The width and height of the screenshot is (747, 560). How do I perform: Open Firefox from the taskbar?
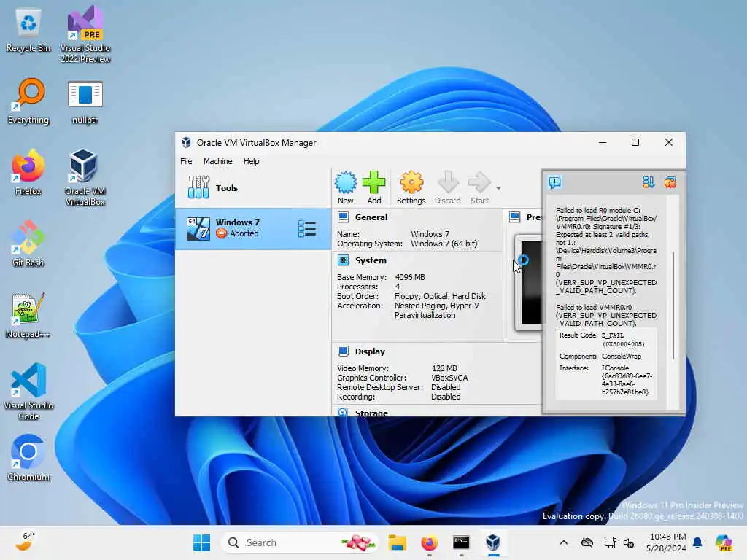click(429, 542)
